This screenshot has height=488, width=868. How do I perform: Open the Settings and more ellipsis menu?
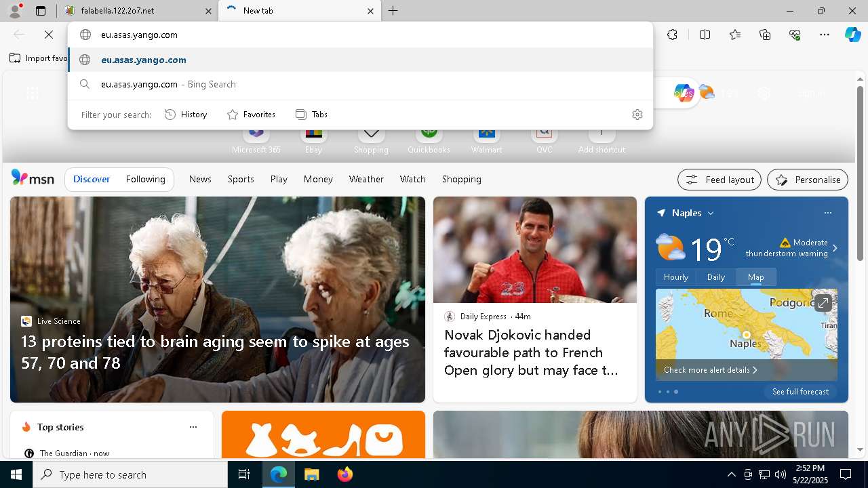825,35
